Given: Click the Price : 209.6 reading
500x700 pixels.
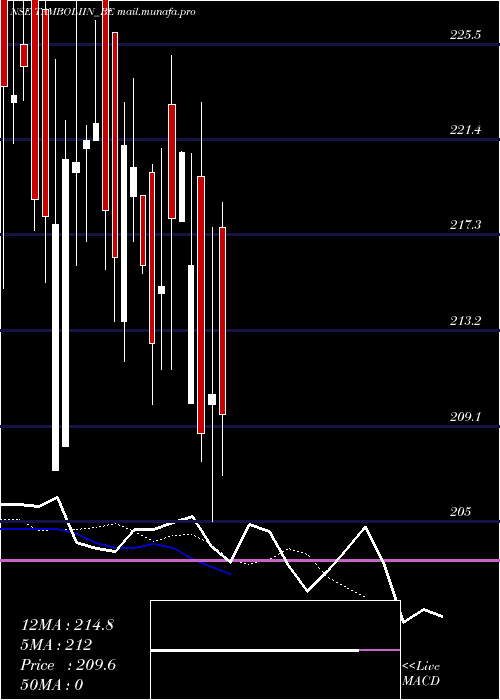Looking at the screenshot, I should [x=68, y=665].
